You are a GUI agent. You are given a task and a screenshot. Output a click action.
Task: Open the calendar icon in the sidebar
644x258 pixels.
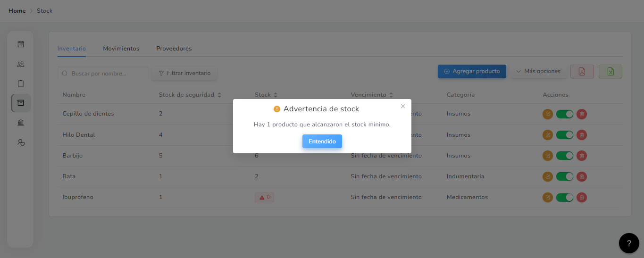[x=21, y=44]
